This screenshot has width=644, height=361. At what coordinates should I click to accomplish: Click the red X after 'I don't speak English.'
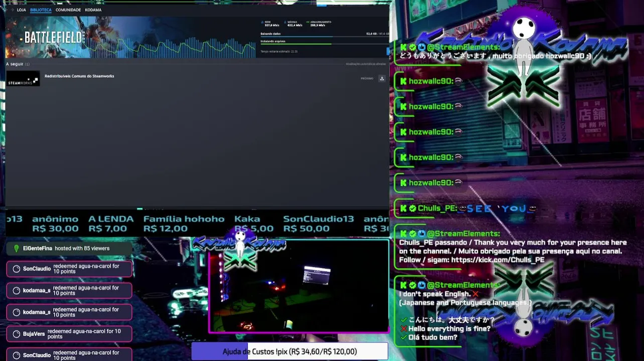pos(475,294)
